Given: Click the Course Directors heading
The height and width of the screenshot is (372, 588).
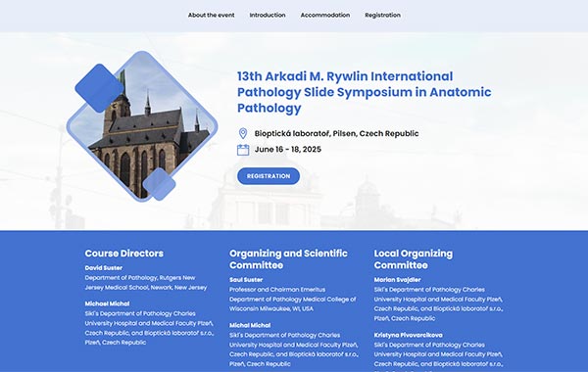Looking at the screenshot, I should pos(124,254).
